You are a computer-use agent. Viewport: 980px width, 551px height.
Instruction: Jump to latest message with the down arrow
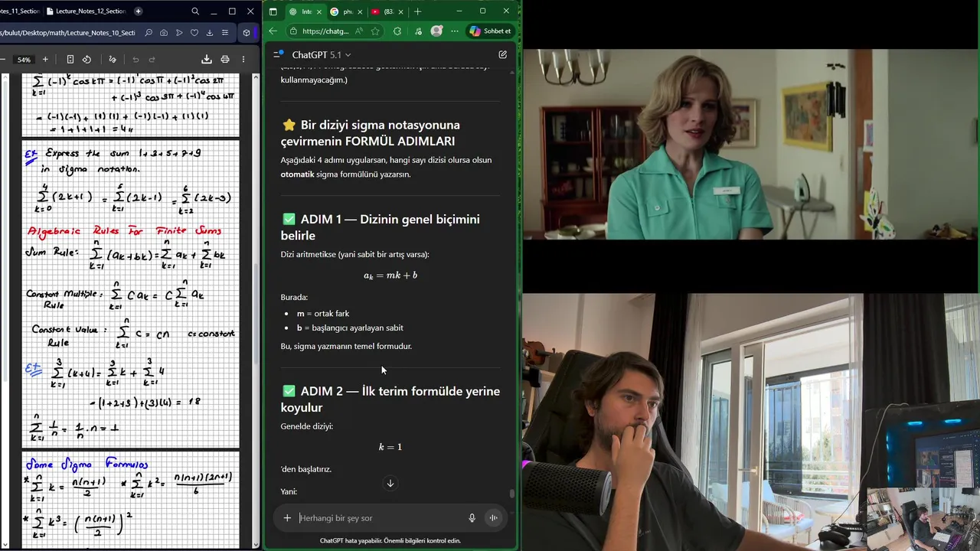[x=390, y=483]
